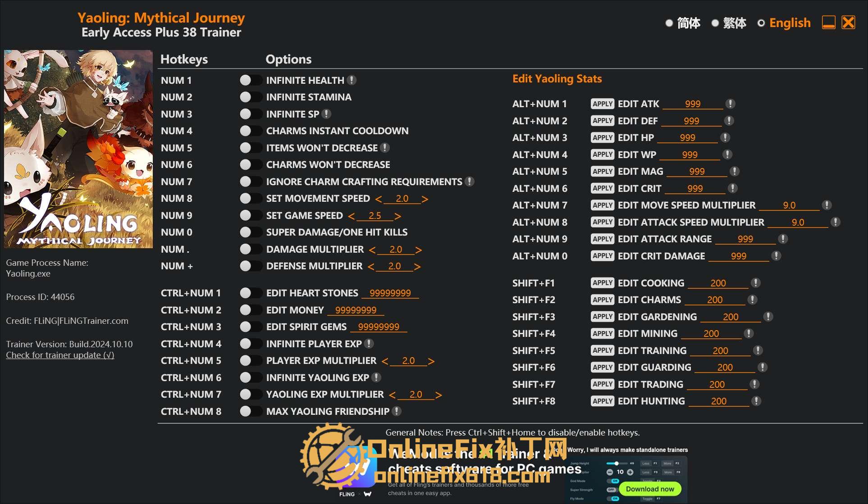
Task: Apply the Edit Cooking value
Action: [x=603, y=283]
